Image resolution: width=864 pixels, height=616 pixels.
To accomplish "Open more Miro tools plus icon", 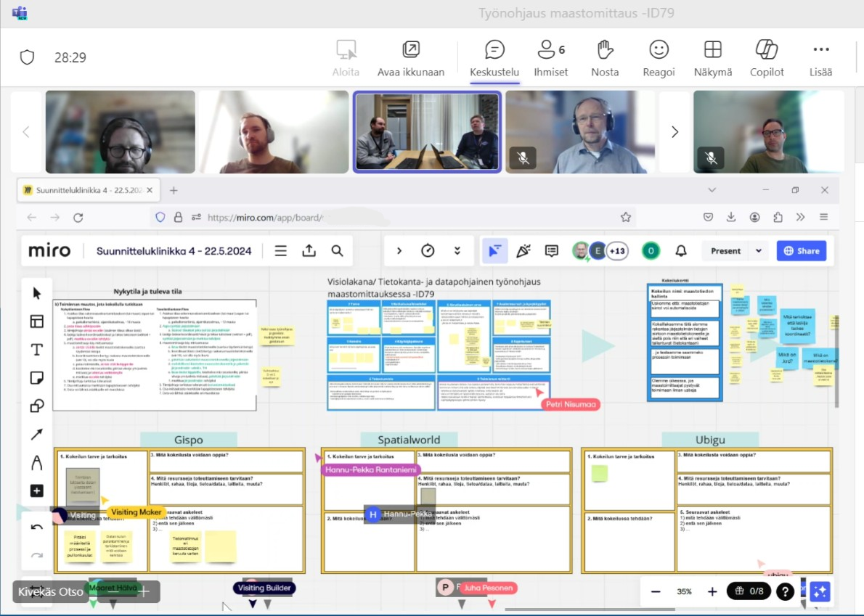I will 37,490.
